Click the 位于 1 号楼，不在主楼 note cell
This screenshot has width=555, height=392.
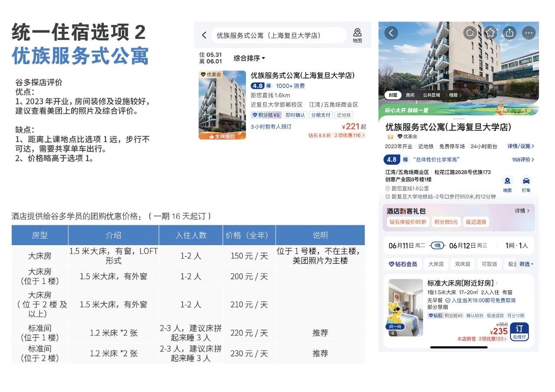click(320, 256)
